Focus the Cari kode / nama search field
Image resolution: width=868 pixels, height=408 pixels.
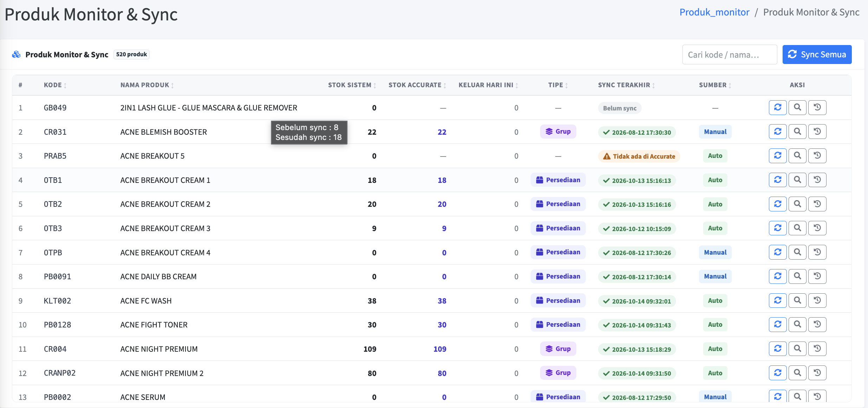(729, 55)
